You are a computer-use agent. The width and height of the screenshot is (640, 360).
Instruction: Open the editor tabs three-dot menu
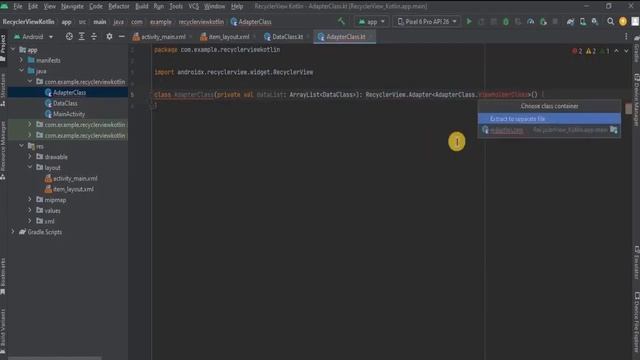pyautogui.click(x=626, y=37)
